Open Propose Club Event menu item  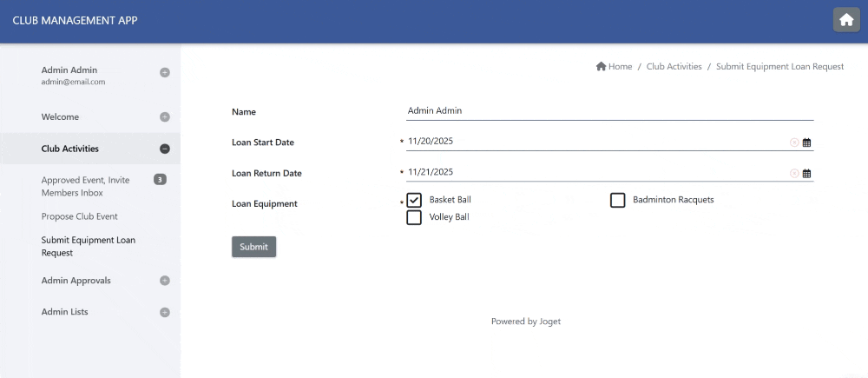pos(80,216)
